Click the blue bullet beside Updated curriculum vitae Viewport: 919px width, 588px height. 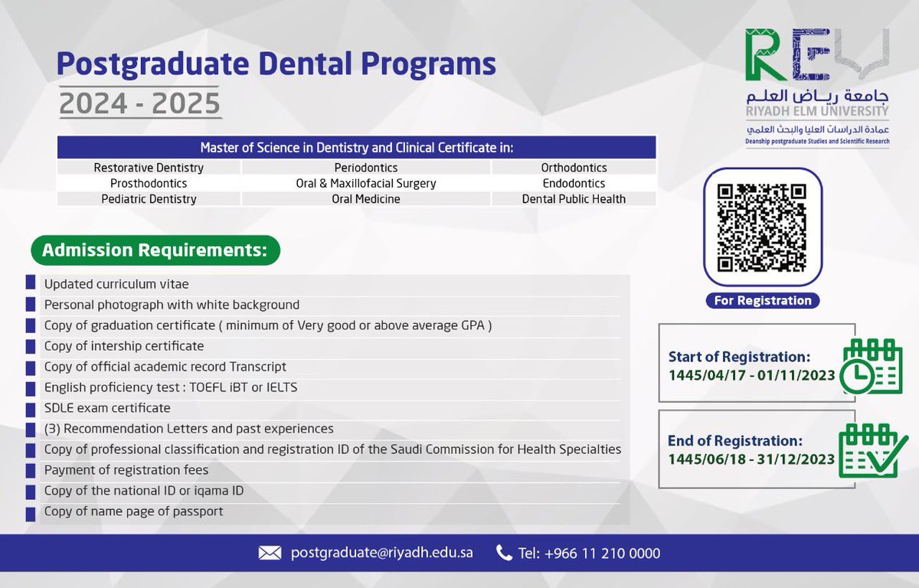pos(31,284)
